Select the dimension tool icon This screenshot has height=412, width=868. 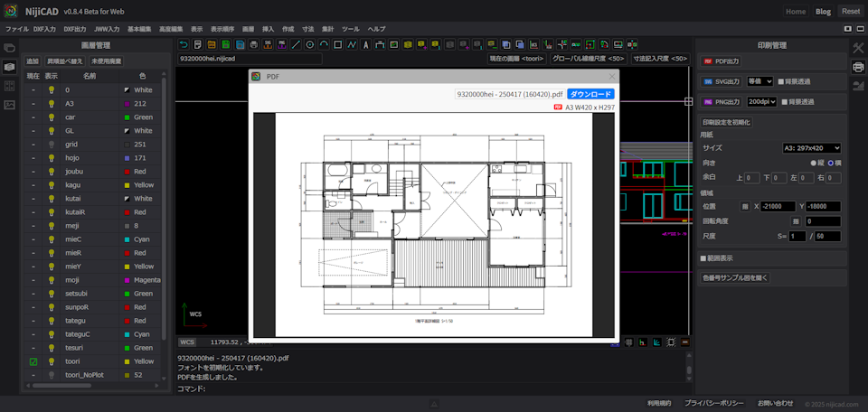[x=381, y=45]
